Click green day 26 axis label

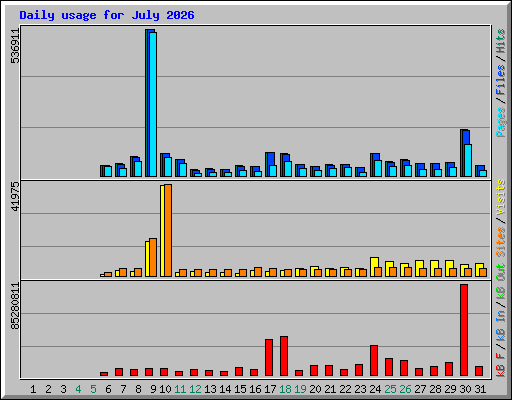pos(405,389)
